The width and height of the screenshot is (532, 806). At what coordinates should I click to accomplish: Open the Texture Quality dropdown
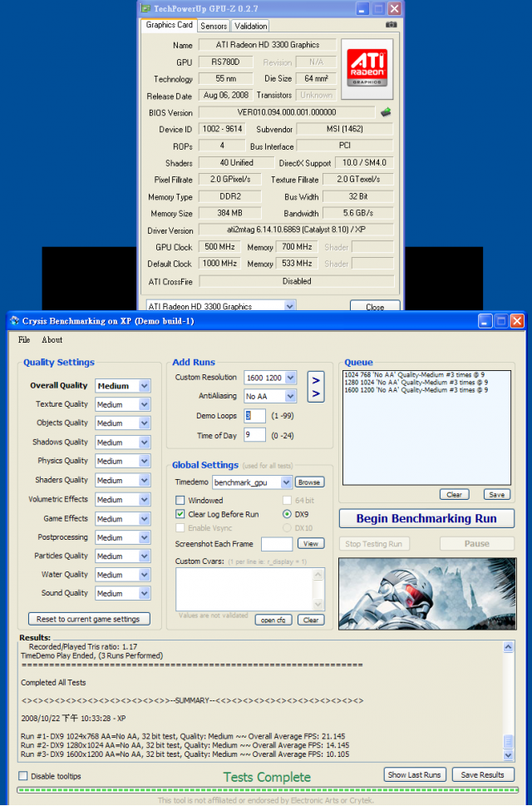coord(123,404)
